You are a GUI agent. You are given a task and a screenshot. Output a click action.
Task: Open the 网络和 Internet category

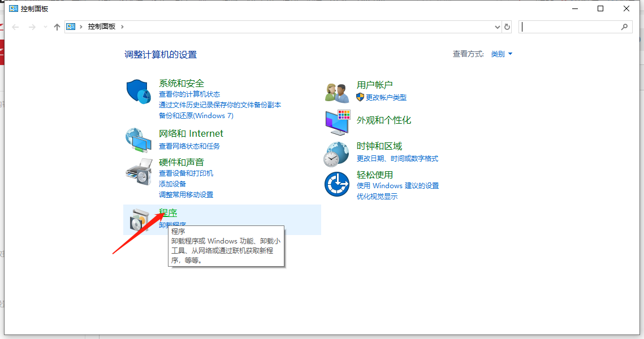pos(191,133)
